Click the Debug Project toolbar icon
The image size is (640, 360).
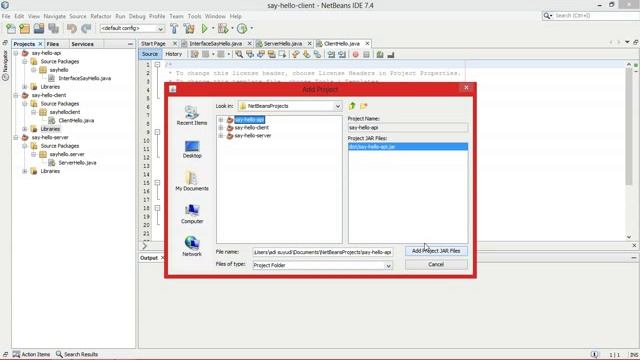(x=223, y=28)
